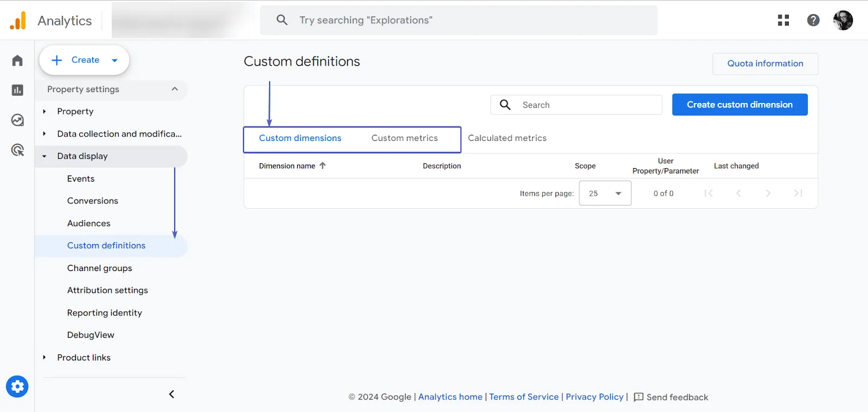
Task: Expand the Product links tree item
Action: click(44, 357)
